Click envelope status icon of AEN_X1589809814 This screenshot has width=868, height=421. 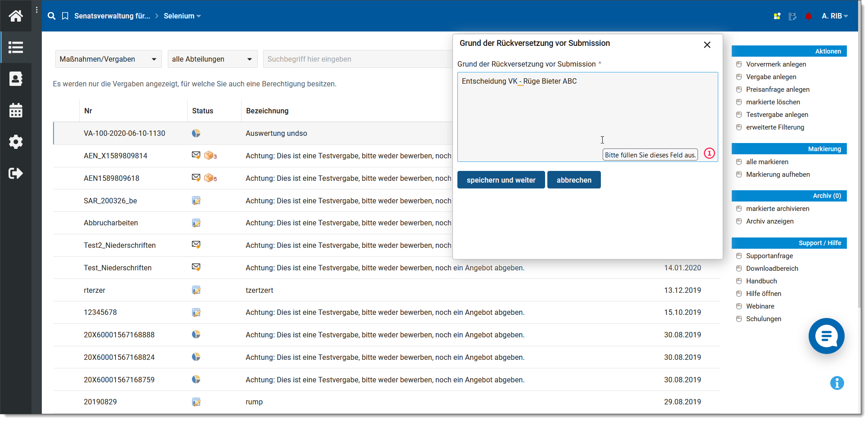pos(196,155)
